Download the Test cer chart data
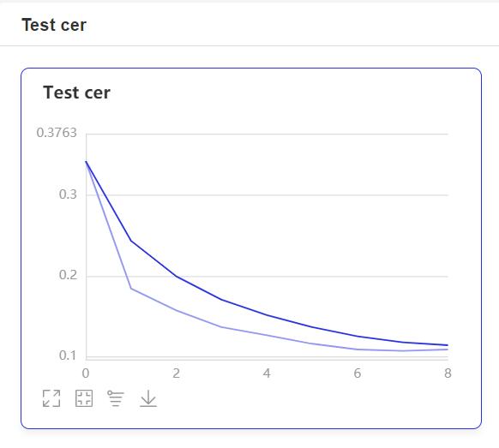Image resolution: width=499 pixels, height=448 pixels. (148, 398)
